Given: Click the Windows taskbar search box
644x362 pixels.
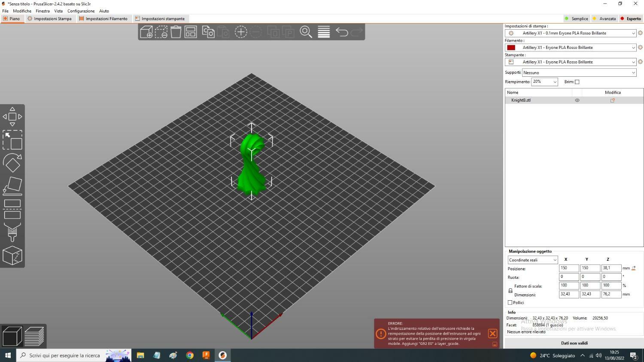Looking at the screenshot, I should pos(74,355).
